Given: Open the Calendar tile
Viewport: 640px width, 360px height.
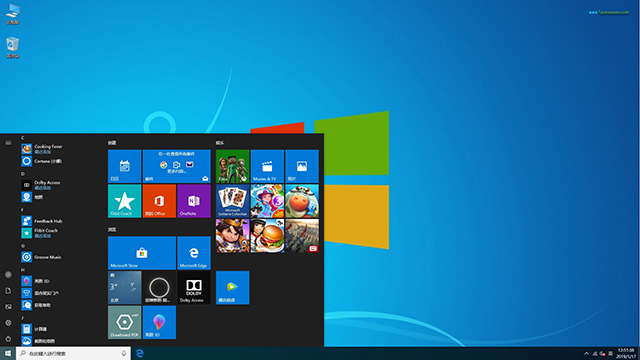Looking at the screenshot, I should click(124, 166).
